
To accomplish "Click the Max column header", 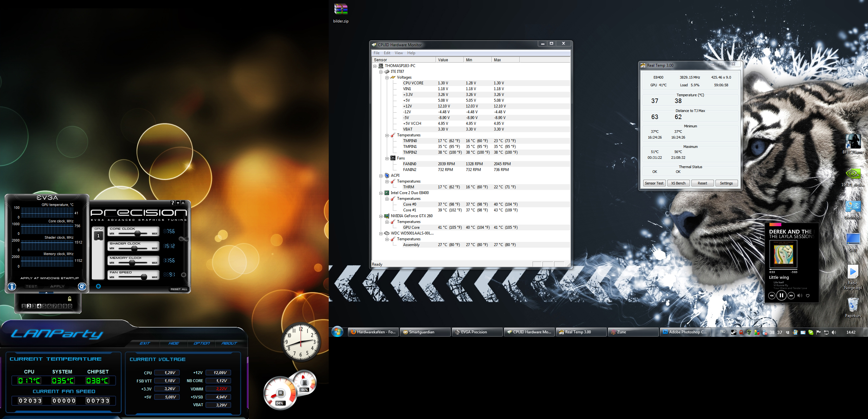I will pos(505,60).
